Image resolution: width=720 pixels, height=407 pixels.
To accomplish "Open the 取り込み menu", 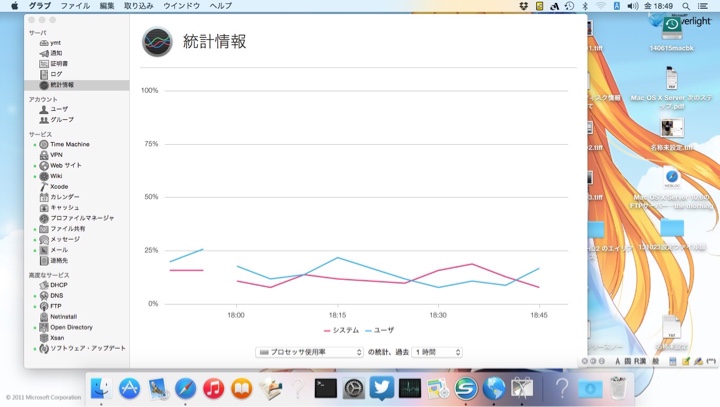I will [139, 6].
